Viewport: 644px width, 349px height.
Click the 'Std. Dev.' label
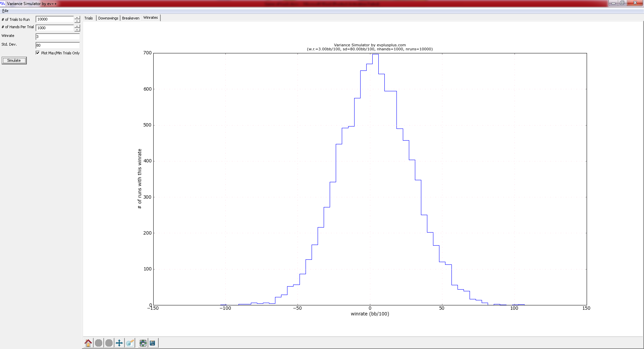pos(9,44)
